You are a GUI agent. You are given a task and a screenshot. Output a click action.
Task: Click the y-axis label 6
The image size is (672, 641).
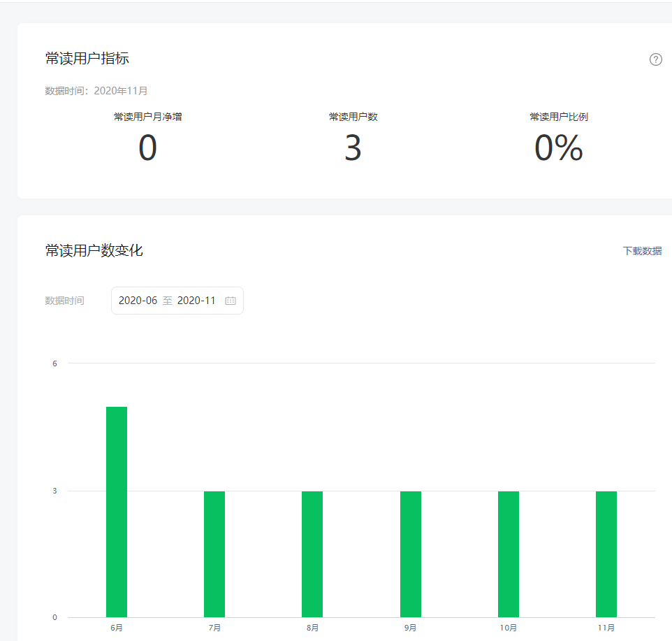(54, 363)
